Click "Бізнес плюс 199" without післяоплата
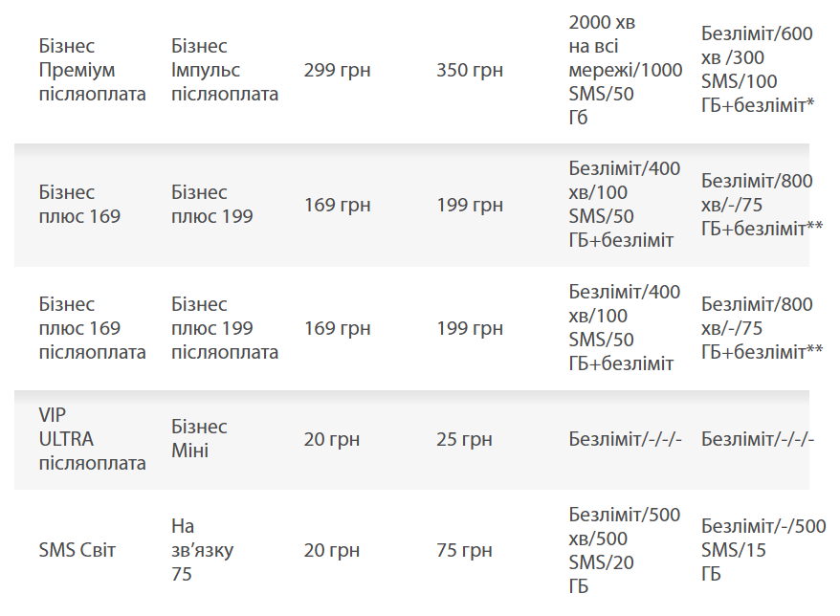The width and height of the screenshot is (840, 616). 212,205
